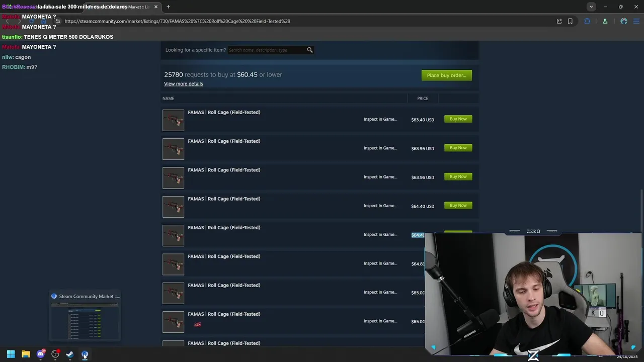The image size is (644, 362).
Task: Open the Windows Start menu
Action: 11,354
